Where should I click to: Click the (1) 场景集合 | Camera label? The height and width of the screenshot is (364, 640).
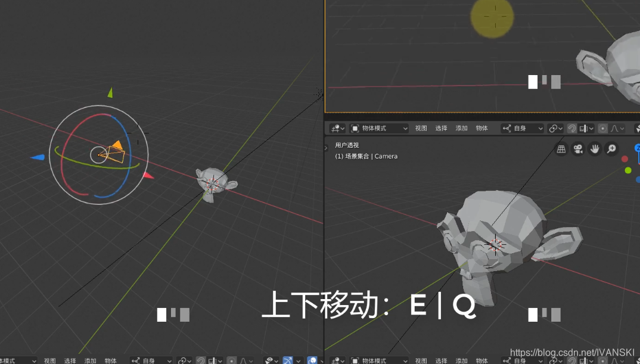click(366, 156)
